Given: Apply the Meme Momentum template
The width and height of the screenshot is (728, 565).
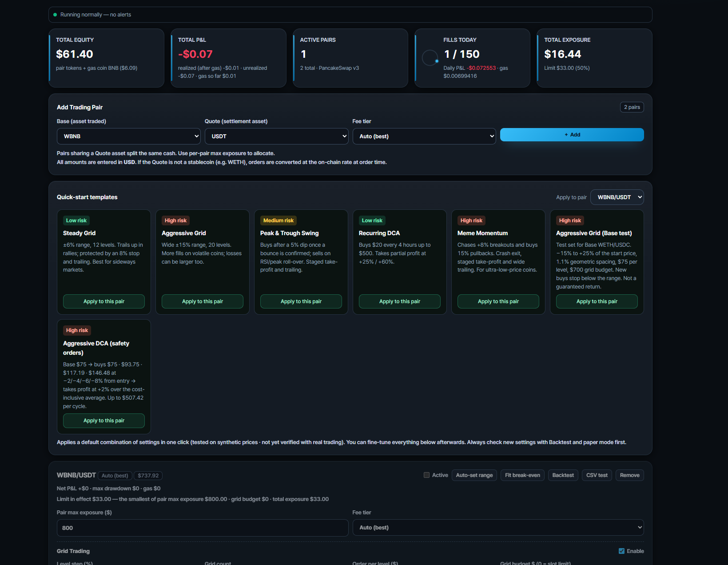Looking at the screenshot, I should pyautogui.click(x=498, y=301).
